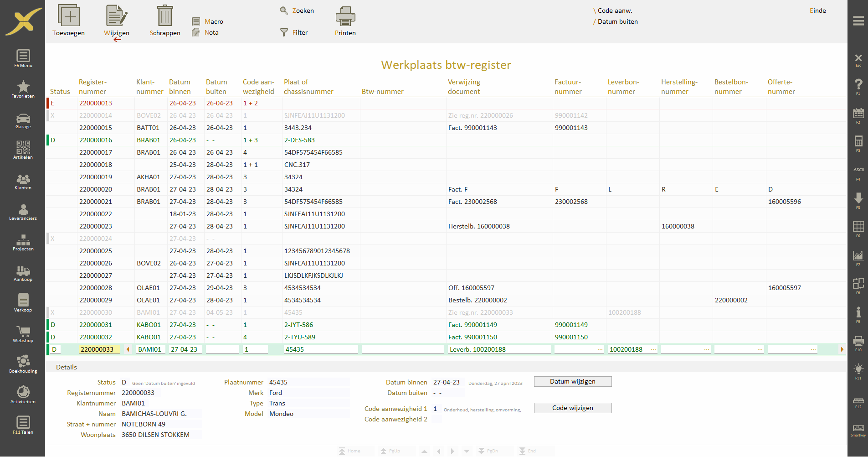Select row with register number 220000013
Image resolution: width=868 pixels, height=457 pixels.
446,103
